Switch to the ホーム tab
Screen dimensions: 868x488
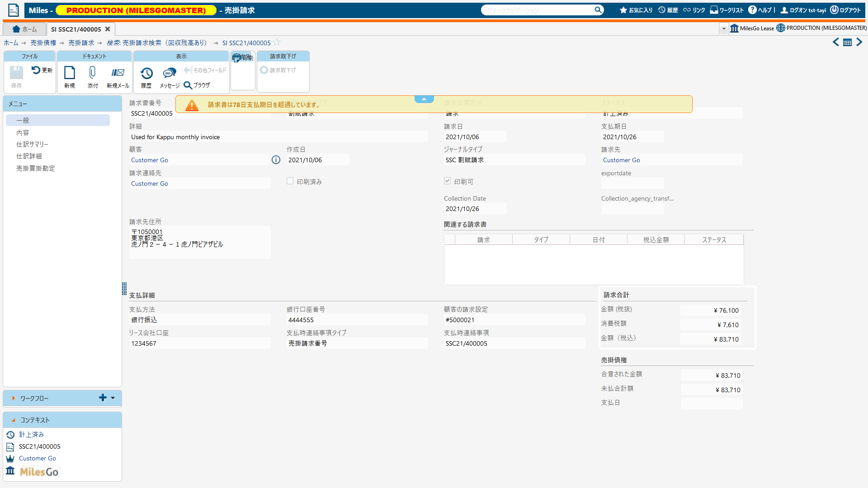coord(25,29)
